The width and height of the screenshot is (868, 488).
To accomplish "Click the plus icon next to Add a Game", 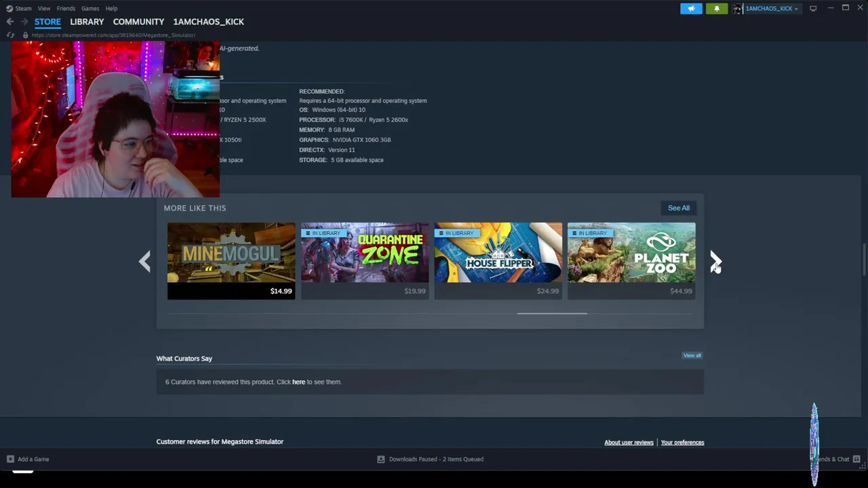I will (x=10, y=459).
